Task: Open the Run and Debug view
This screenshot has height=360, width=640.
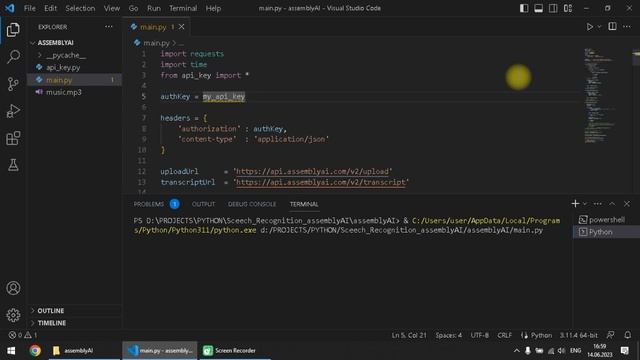Action: click(13, 111)
